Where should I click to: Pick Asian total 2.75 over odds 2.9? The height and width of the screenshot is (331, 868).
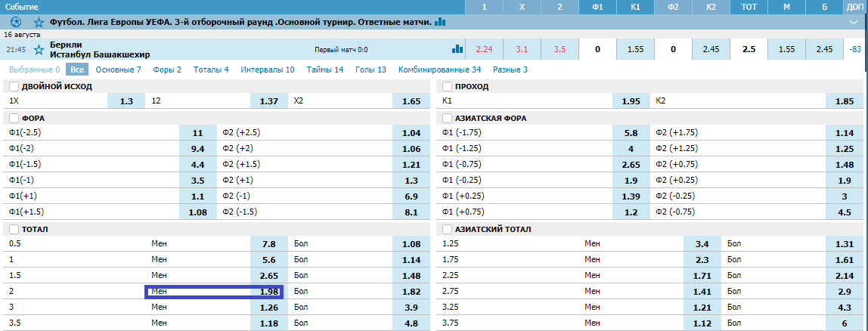[845, 291]
